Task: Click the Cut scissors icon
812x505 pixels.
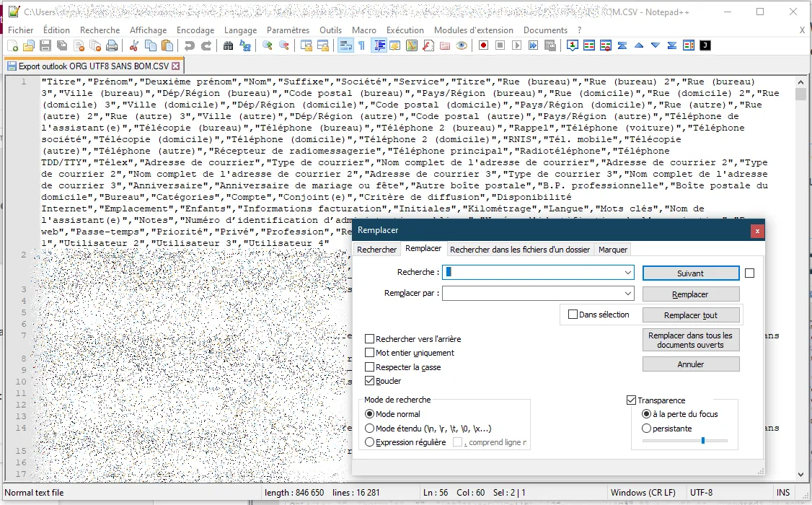Action: [133, 45]
